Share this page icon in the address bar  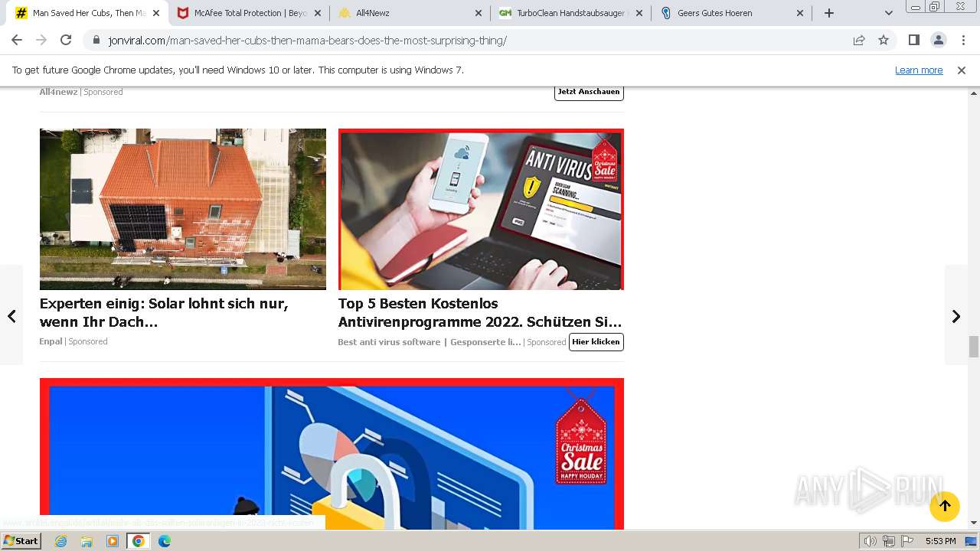[859, 40]
